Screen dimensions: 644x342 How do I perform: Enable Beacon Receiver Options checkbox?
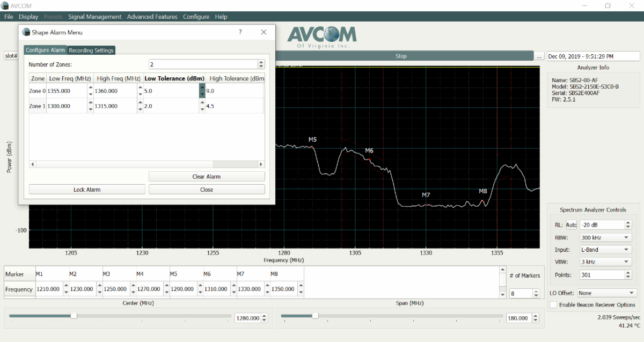point(553,305)
